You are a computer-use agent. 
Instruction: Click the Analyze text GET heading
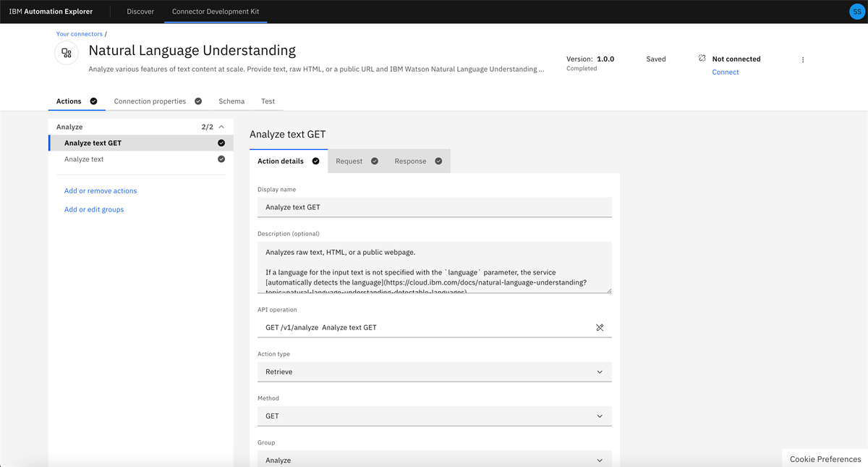[288, 135]
